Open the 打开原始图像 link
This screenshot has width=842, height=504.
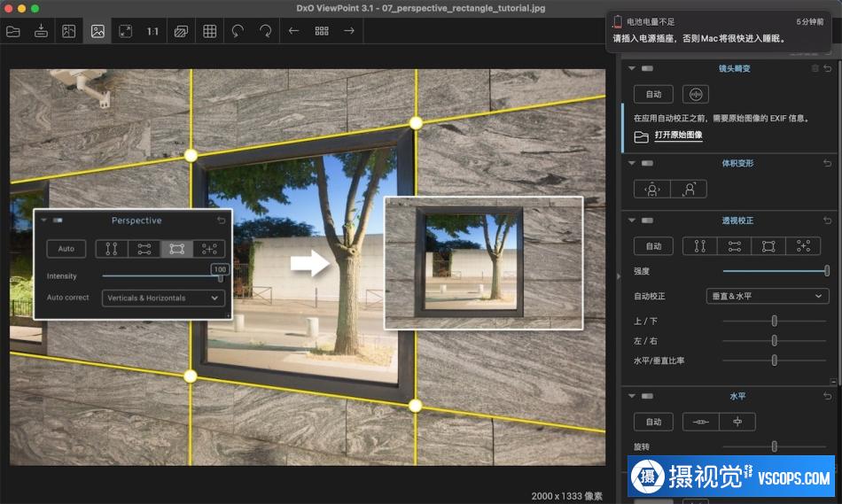(x=678, y=135)
